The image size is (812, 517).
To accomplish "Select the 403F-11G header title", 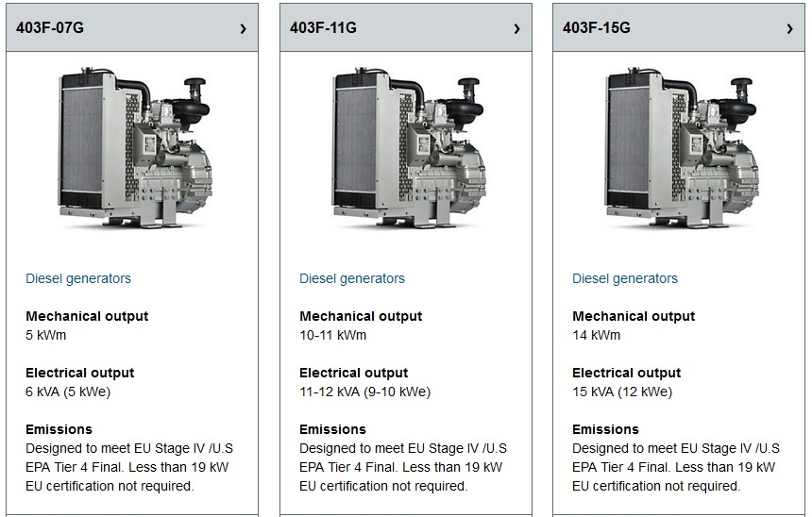I will 323,27.
